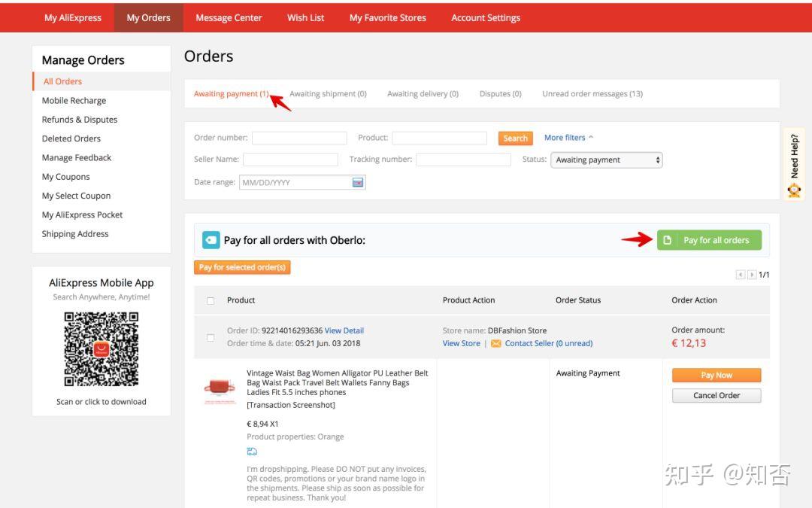
Task: Click into the Order number field
Action: [299, 138]
